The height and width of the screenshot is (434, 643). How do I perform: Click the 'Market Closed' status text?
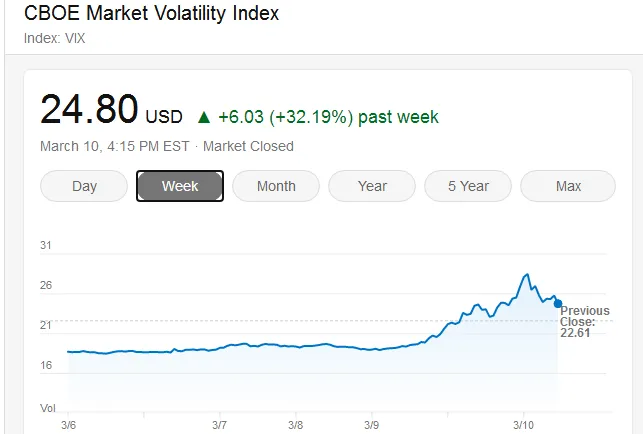point(248,146)
